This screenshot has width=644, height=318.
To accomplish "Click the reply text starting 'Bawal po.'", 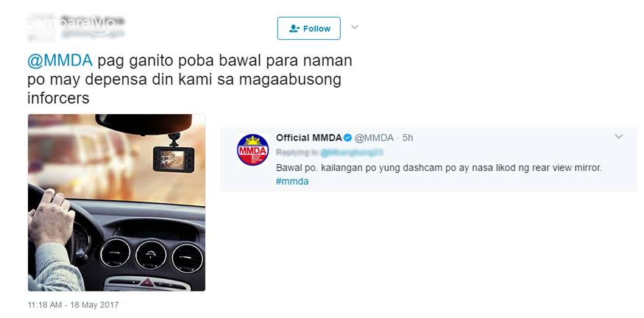I will click(x=439, y=168).
